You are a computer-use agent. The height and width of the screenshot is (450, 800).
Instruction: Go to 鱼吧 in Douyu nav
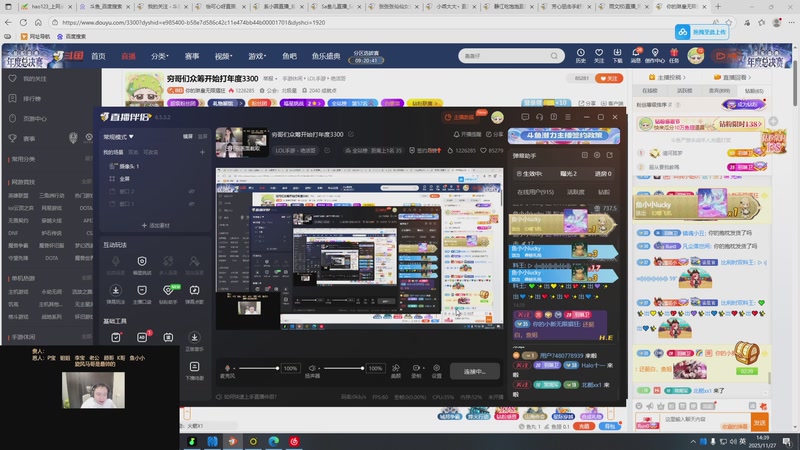(x=289, y=56)
